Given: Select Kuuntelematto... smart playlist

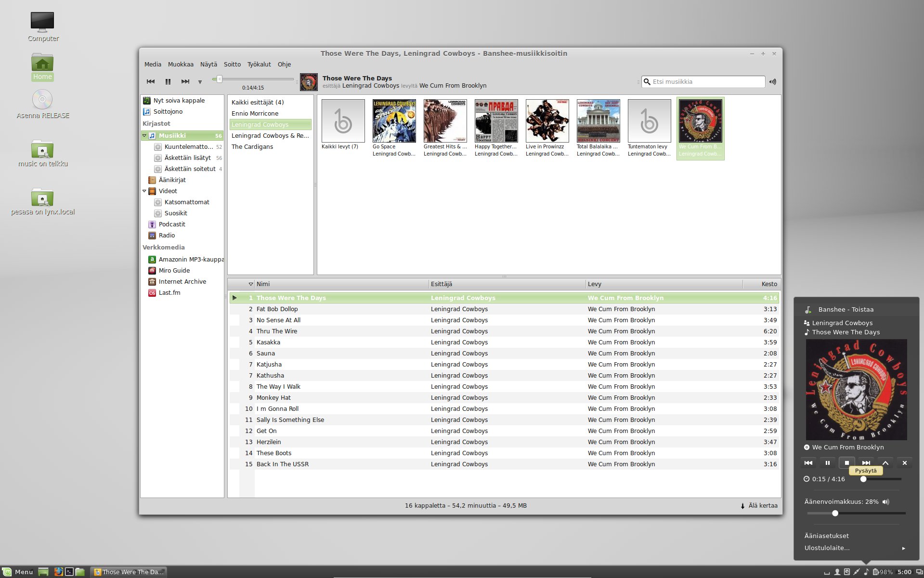Looking at the screenshot, I should (188, 146).
